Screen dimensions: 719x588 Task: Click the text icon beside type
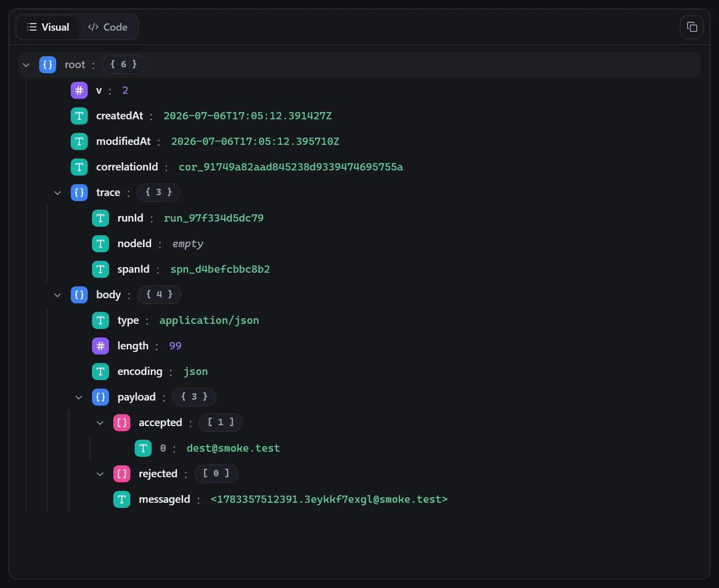point(101,320)
